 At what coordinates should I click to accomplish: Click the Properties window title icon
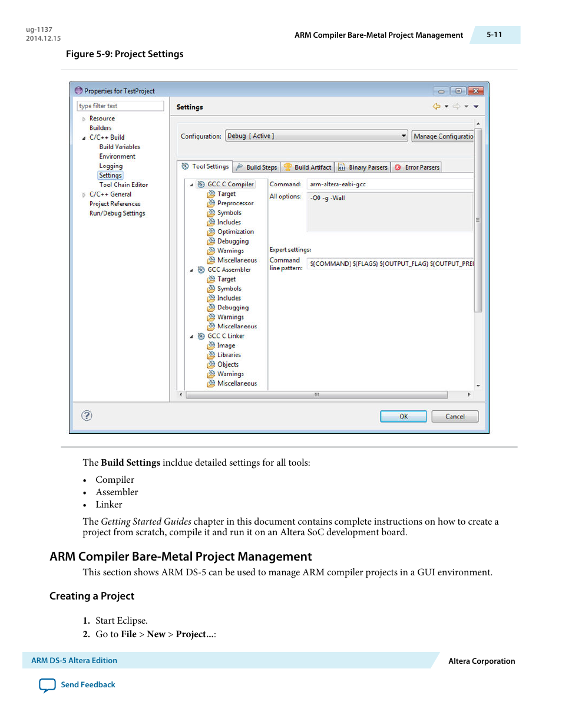coord(78,91)
